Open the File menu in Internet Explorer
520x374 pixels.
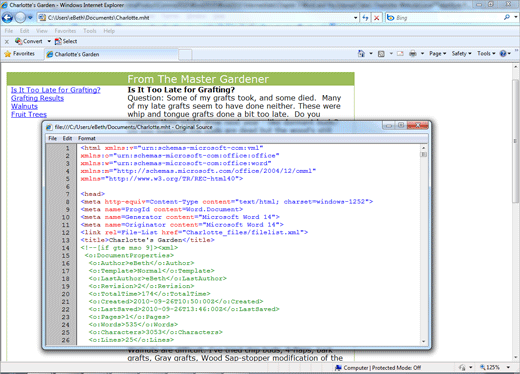coord(9,31)
